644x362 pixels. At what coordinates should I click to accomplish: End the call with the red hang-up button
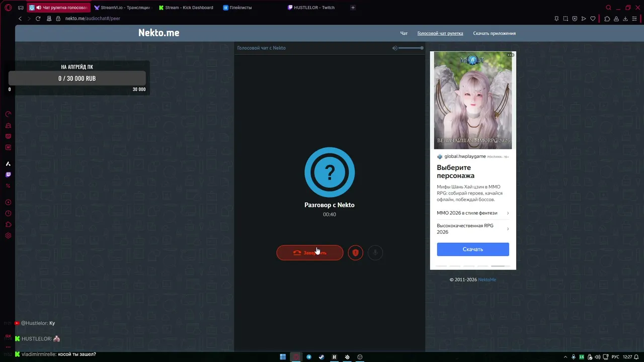[310, 252]
